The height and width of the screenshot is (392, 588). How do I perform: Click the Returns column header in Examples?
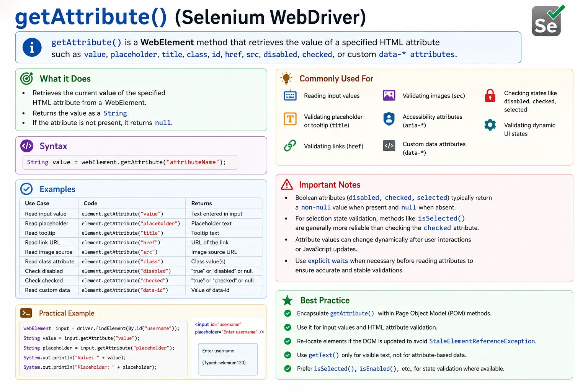[202, 203]
